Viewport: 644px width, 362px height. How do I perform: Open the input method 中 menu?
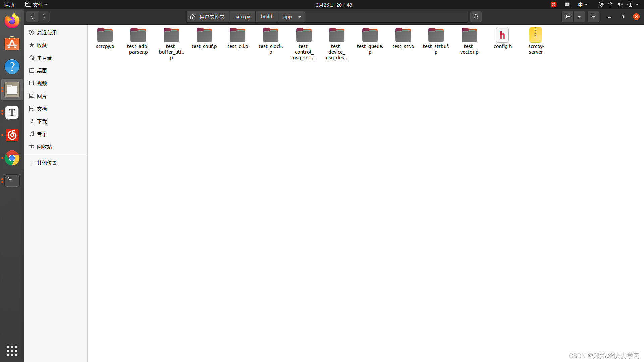[583, 5]
